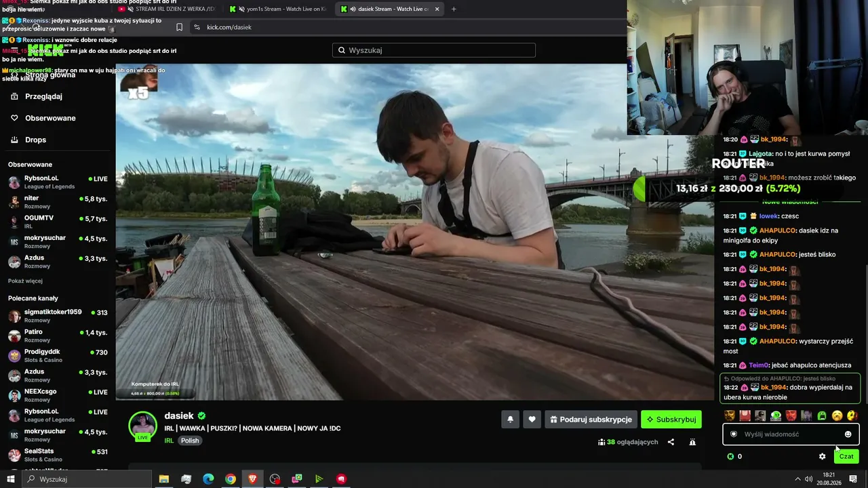Open the Windows notification center
This screenshot has width=868, height=488.
coord(853,479)
